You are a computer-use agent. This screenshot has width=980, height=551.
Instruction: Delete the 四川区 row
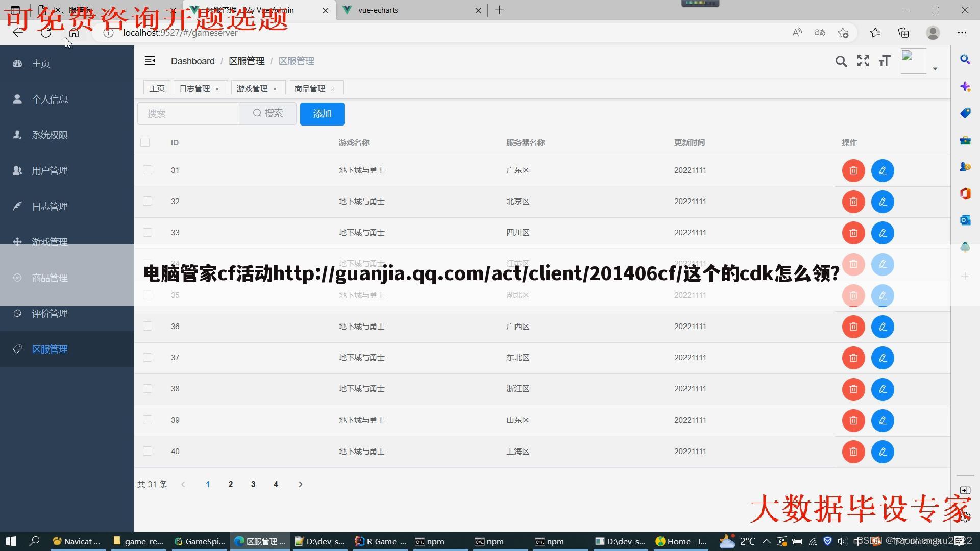point(853,233)
